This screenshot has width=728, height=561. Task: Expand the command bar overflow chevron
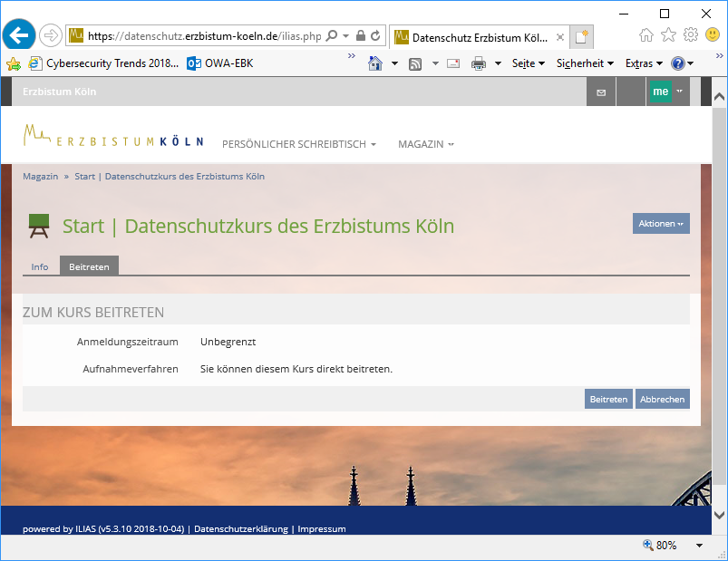pos(720,56)
